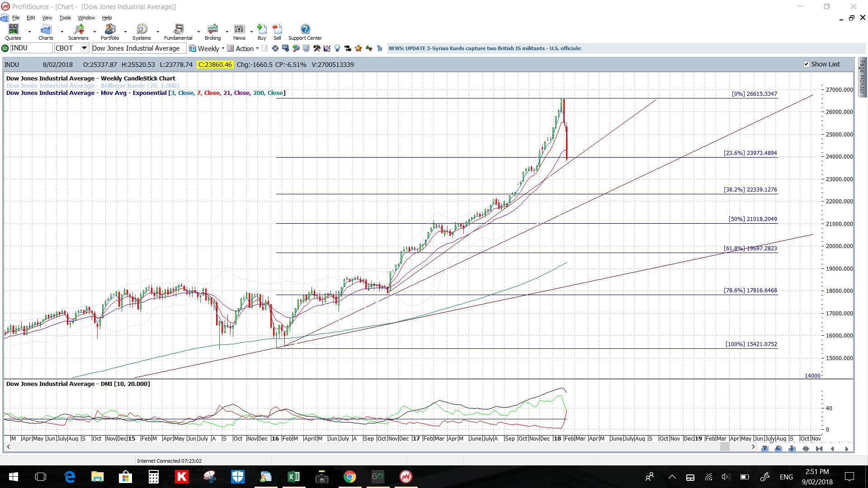Screen dimensions: 868x488
Task: Expand the Charts dropdown arrow
Action: coord(62,32)
